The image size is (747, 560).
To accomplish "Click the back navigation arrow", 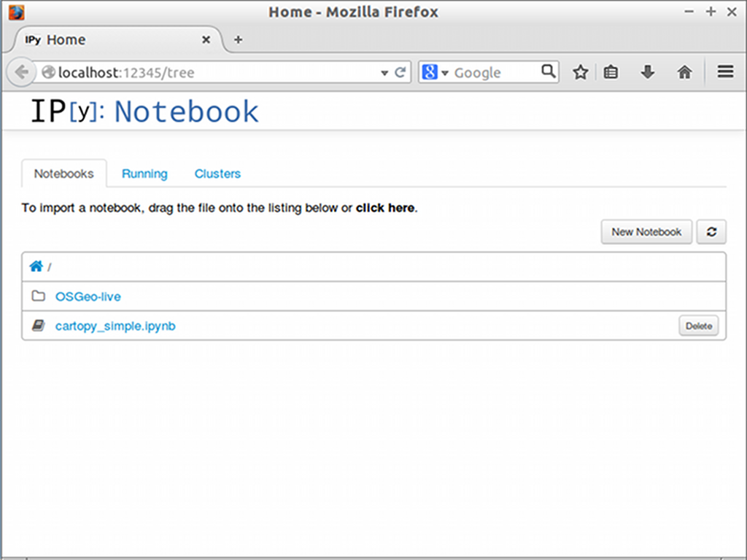I will pyautogui.click(x=21, y=72).
